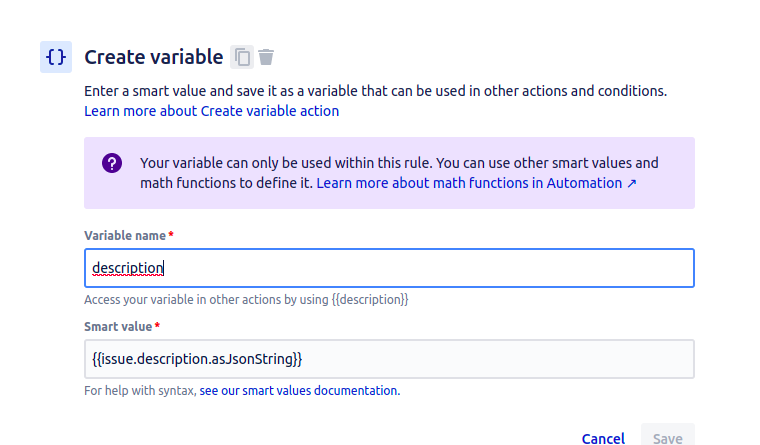Open Learn more about Create variable action

click(x=211, y=111)
